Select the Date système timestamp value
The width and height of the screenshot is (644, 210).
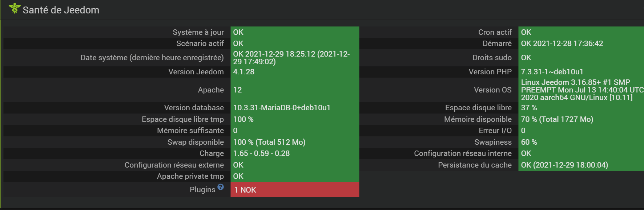(291, 58)
